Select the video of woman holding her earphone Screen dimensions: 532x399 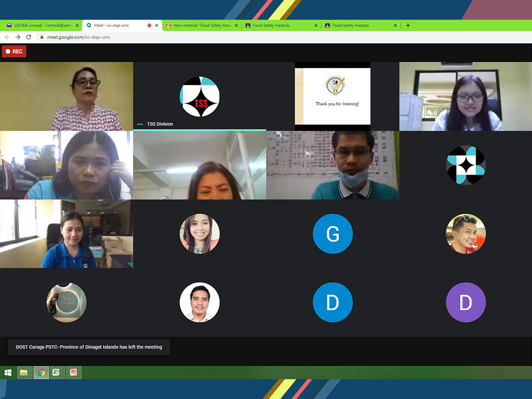pos(66,165)
